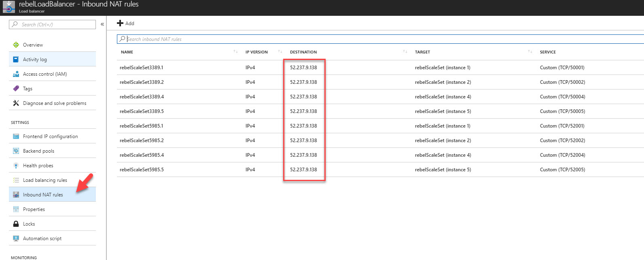Click Custom (TCP/50001) service cell
The image size is (644, 260).
[562, 68]
